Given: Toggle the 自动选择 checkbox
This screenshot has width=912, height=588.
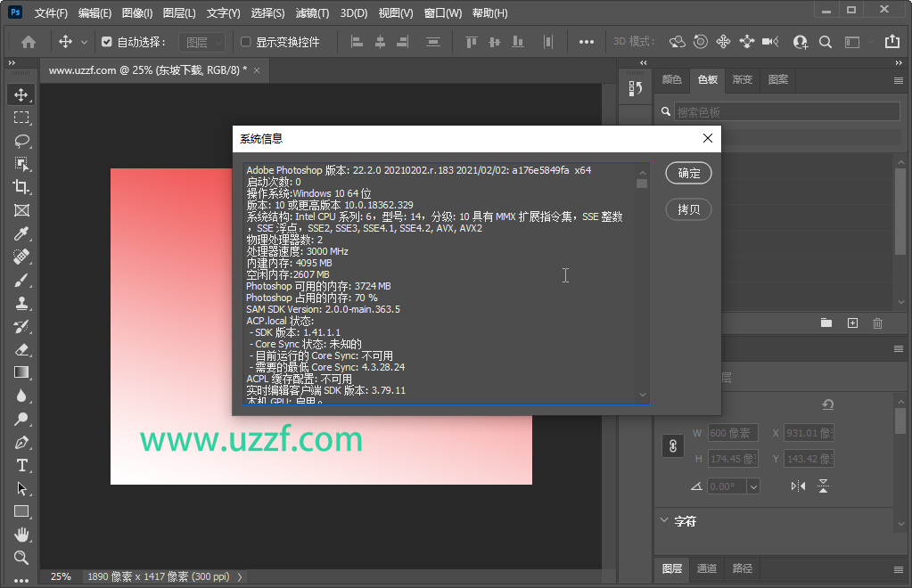Looking at the screenshot, I should click(106, 42).
